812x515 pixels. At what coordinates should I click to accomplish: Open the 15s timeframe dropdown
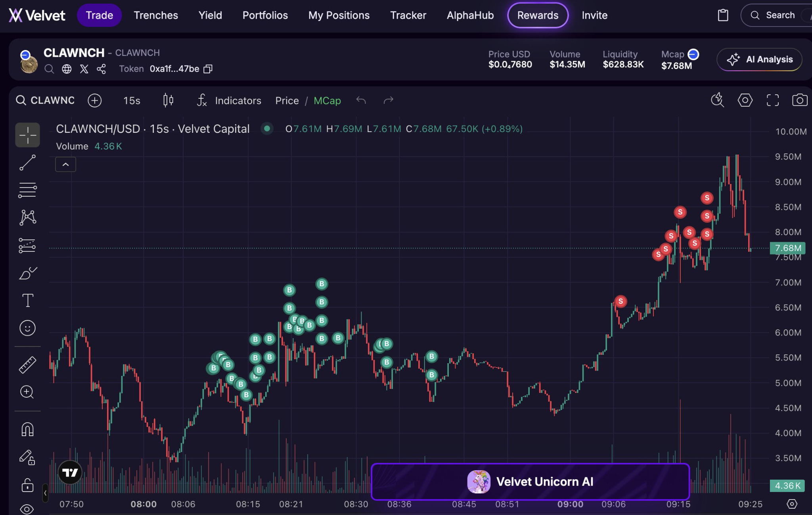pyautogui.click(x=132, y=101)
